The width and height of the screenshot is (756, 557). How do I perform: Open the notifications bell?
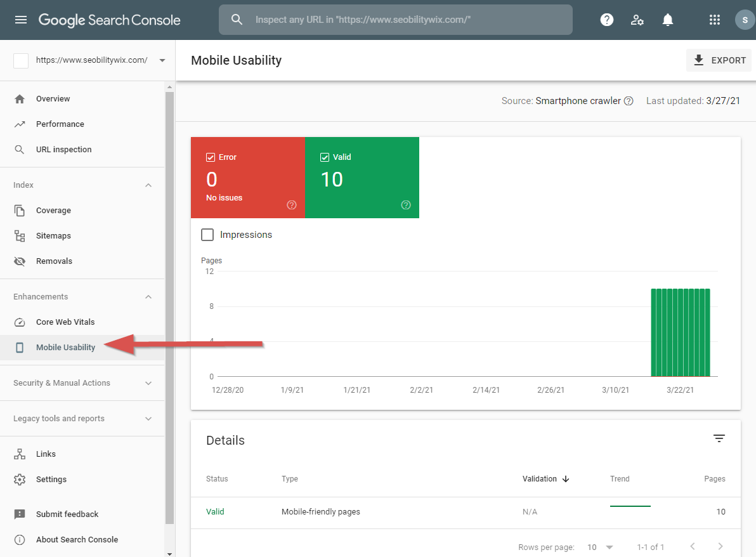pos(667,20)
